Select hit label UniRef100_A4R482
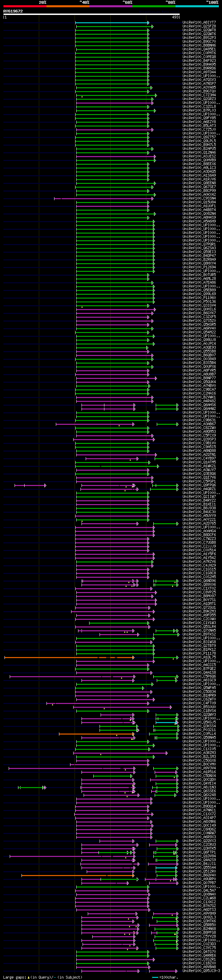This screenshot has width=222, height=980. tap(199, 401)
